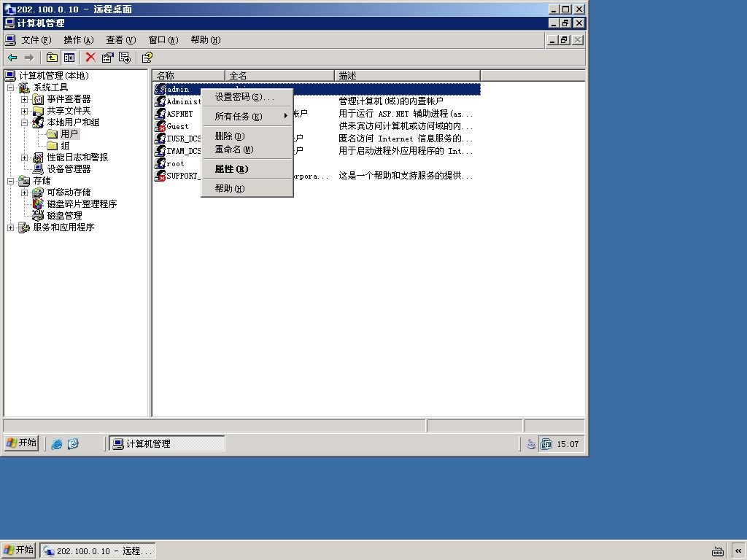Restore the inner MDI child window

pos(564,40)
